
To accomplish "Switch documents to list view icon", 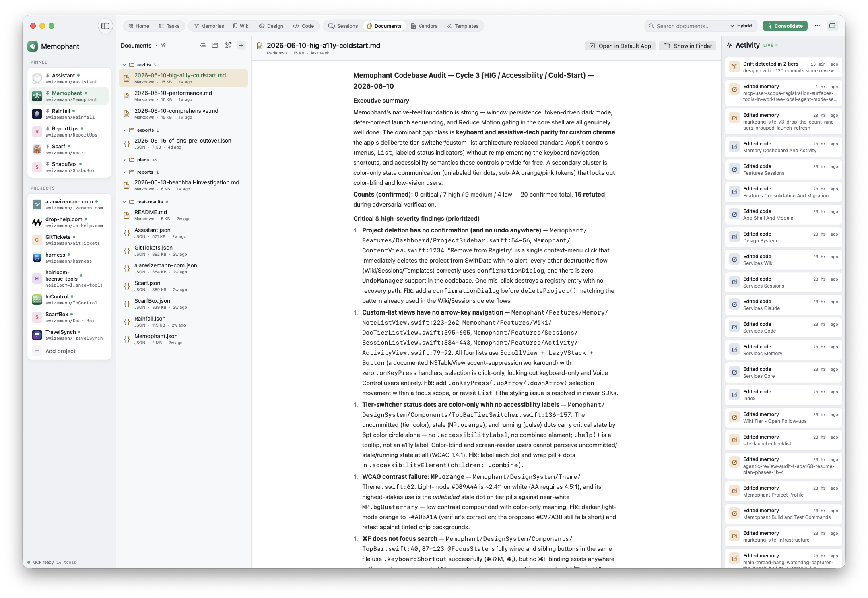I will (203, 46).
